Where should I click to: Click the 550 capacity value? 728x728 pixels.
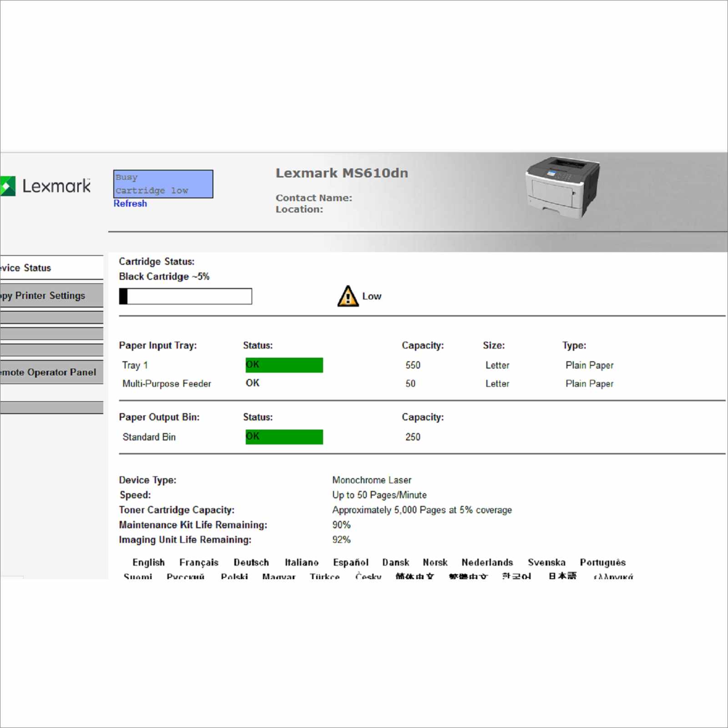click(x=413, y=365)
